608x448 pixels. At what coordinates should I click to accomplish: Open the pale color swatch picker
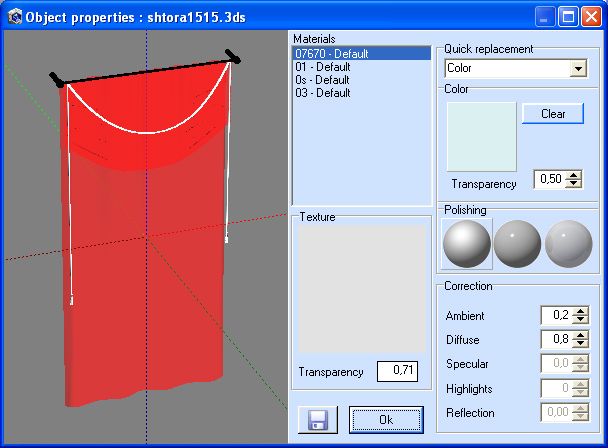[x=481, y=137]
